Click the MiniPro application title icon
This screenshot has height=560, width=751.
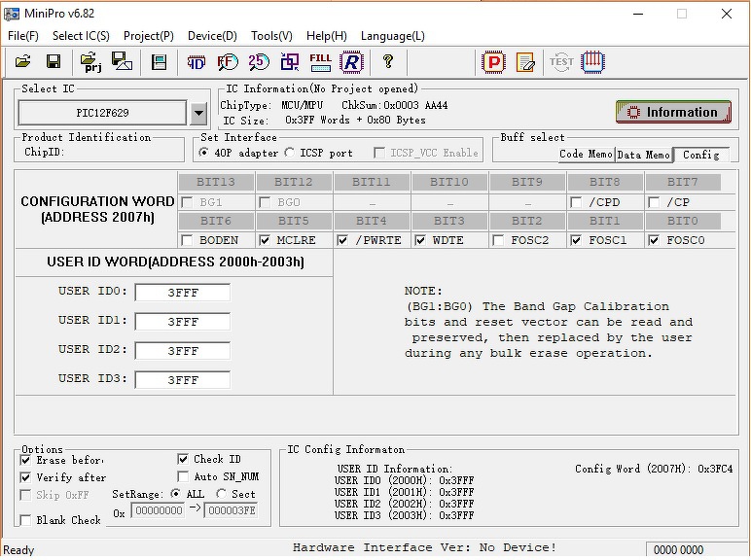[x=12, y=14]
